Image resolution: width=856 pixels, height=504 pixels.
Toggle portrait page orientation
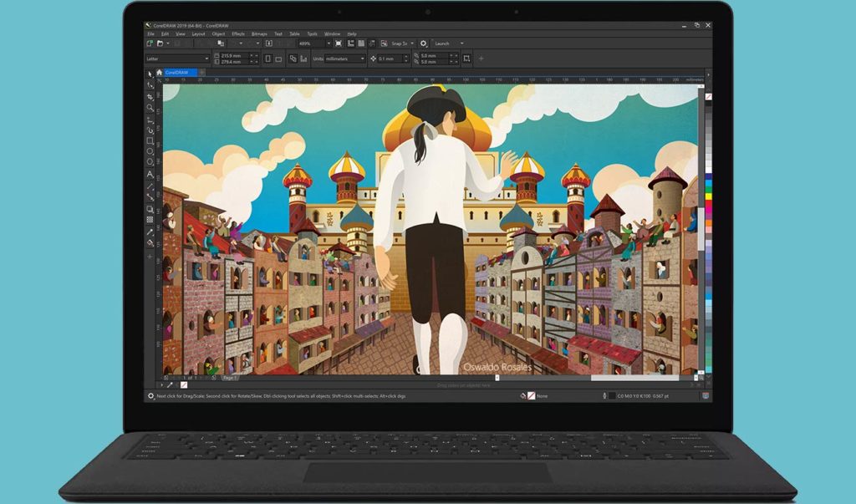267,58
